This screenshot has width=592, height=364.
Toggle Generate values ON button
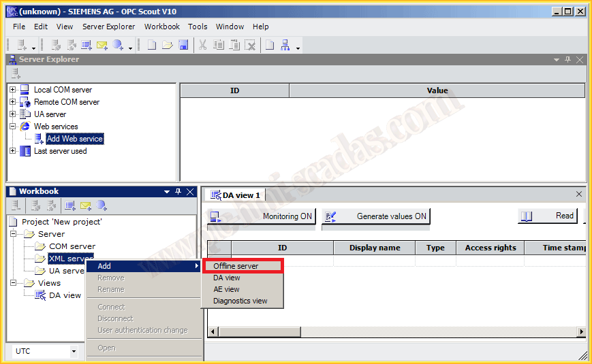[x=376, y=216]
